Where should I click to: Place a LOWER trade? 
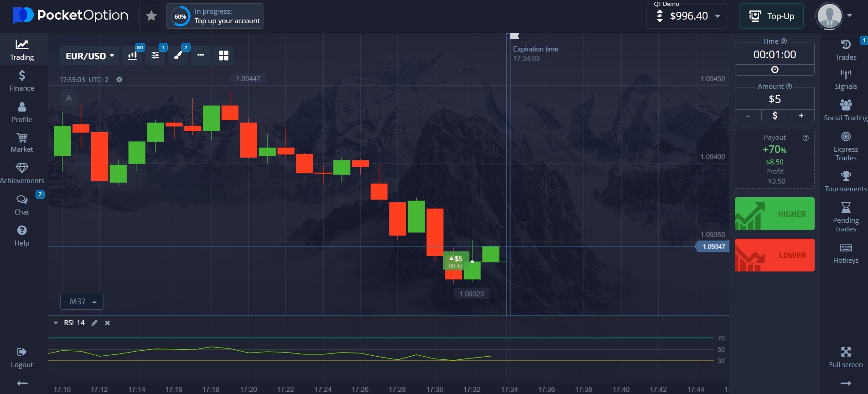coord(775,255)
